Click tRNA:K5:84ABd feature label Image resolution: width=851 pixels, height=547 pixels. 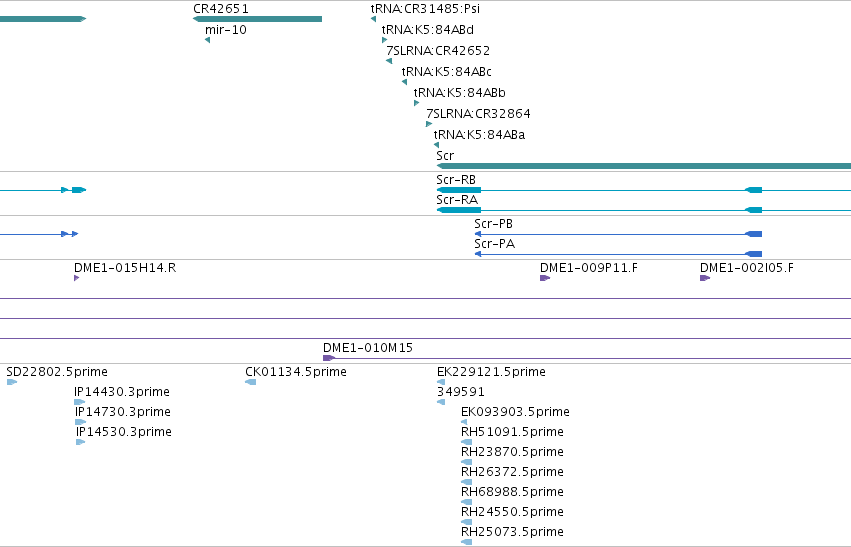coord(428,30)
